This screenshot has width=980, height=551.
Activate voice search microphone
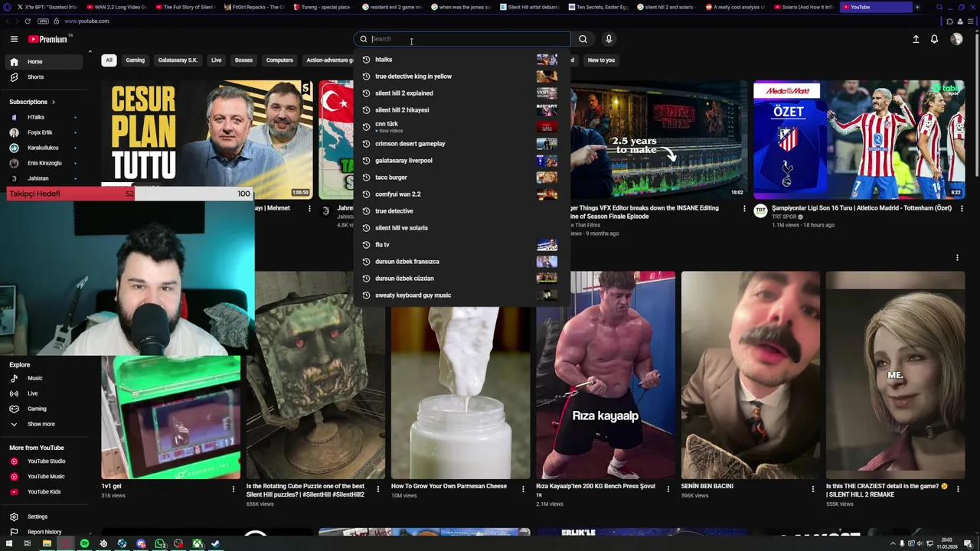pyautogui.click(x=609, y=39)
